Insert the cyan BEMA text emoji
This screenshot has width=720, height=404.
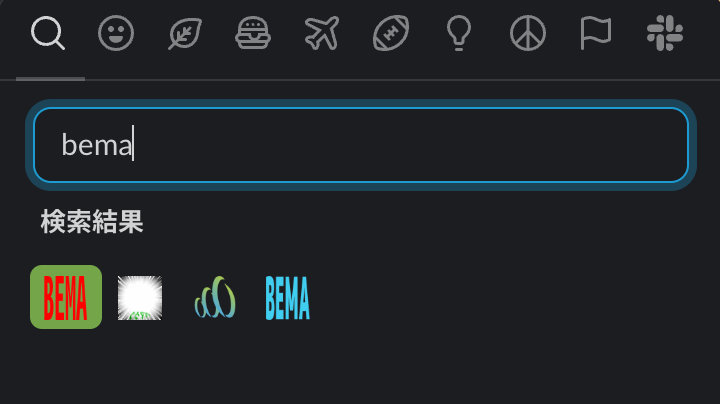pos(287,297)
